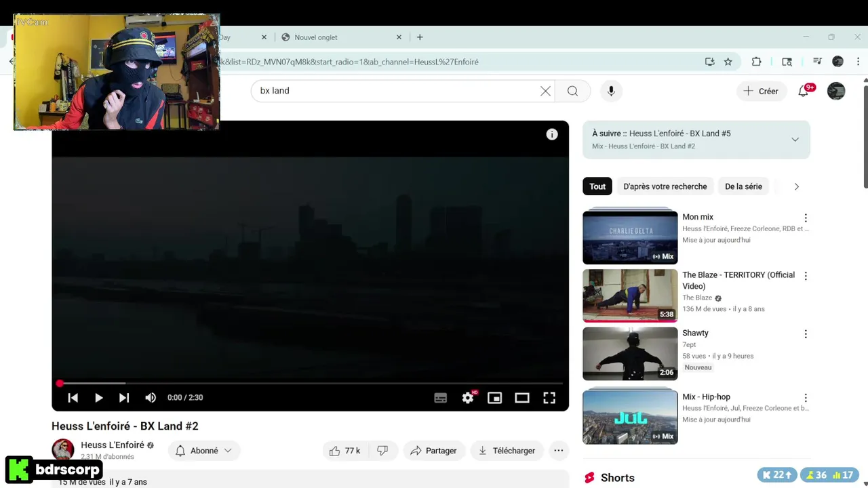This screenshot has height=488, width=868.
Task: Install app icon in address bar
Action: coord(709,62)
